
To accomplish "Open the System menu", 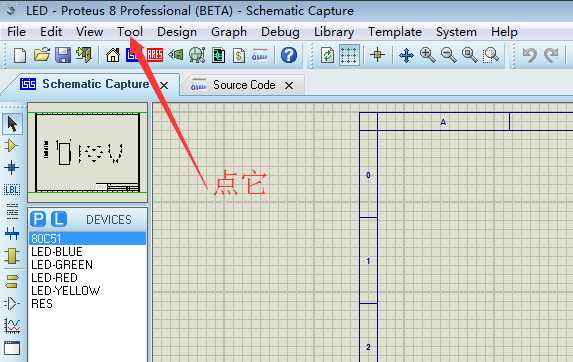I will 456,32.
